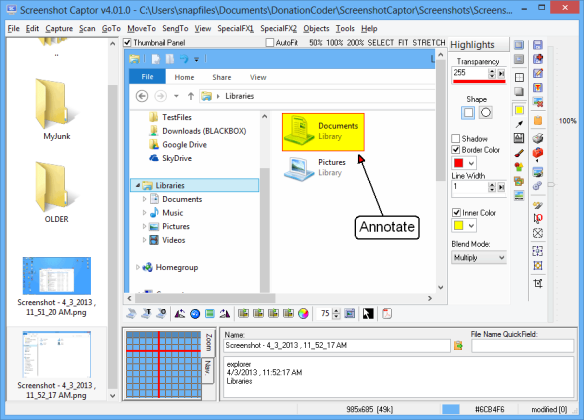The height and width of the screenshot is (420, 584).
Task: Open the Capture menu
Action: [x=59, y=29]
